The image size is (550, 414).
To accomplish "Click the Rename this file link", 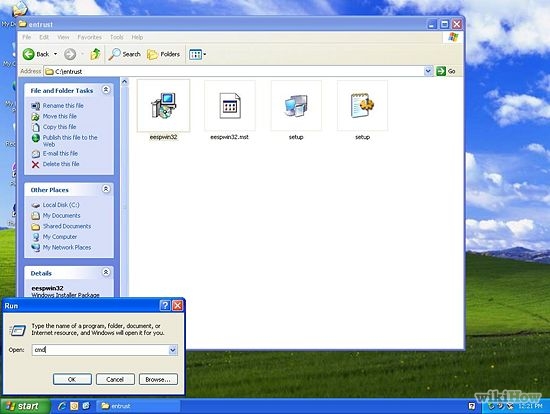I will 63,106.
